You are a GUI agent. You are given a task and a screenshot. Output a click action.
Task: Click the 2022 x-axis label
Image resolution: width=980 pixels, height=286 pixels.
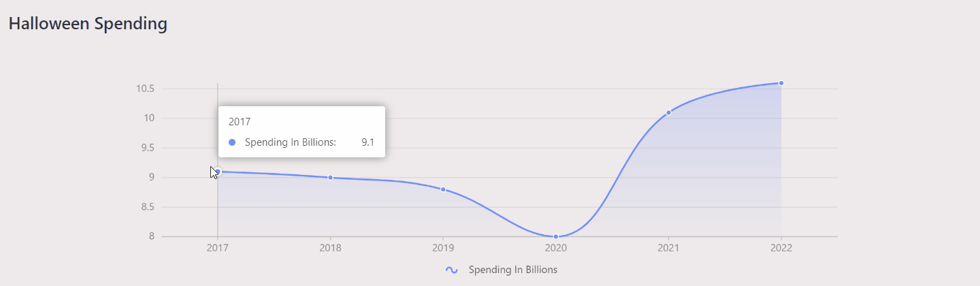pos(781,248)
